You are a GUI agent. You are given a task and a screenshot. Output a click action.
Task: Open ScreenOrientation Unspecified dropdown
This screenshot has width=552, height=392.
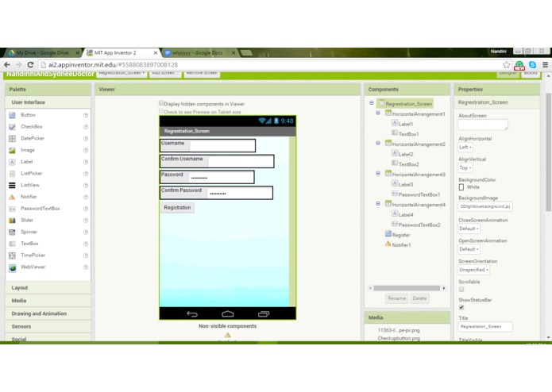[474, 270]
